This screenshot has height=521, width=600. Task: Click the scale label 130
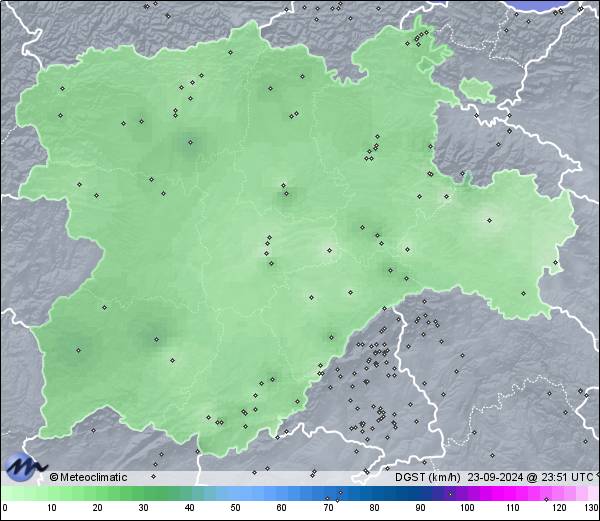tap(592, 508)
